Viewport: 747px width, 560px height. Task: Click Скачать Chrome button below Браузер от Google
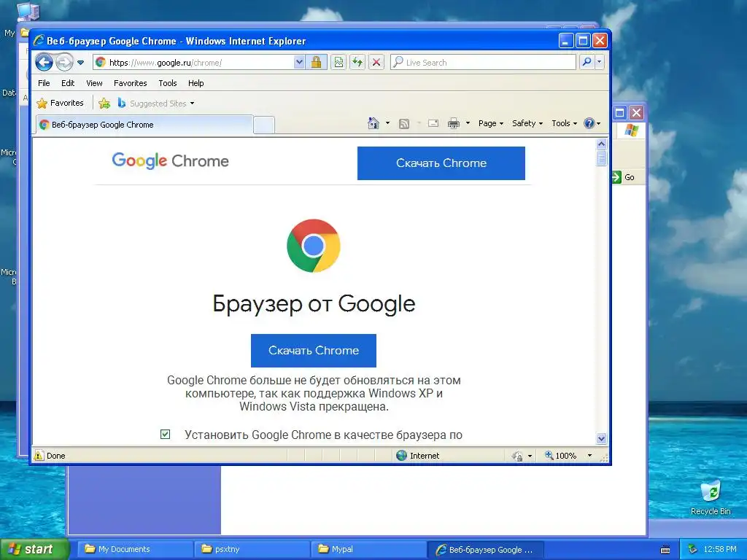314,351
